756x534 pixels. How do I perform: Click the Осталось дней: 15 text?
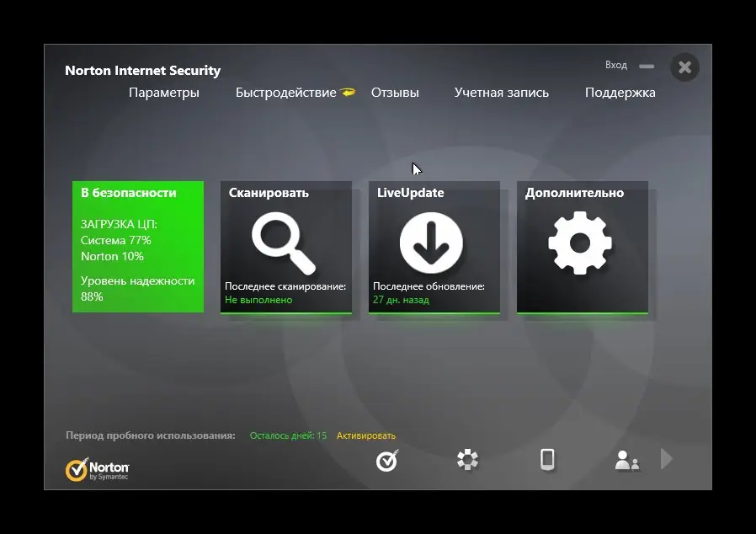288,435
